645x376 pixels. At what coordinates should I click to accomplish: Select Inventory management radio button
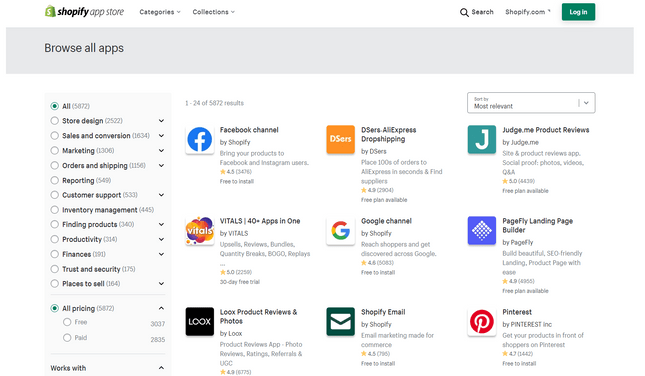54,210
